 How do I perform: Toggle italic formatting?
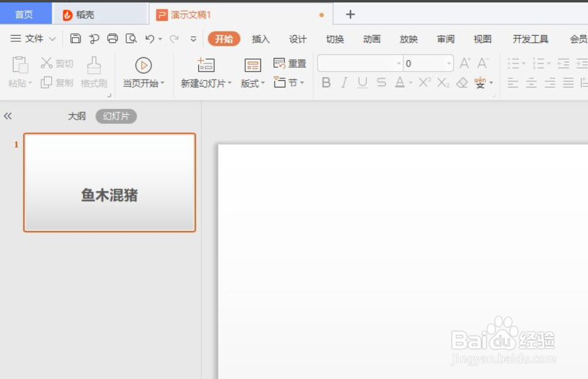pos(344,83)
